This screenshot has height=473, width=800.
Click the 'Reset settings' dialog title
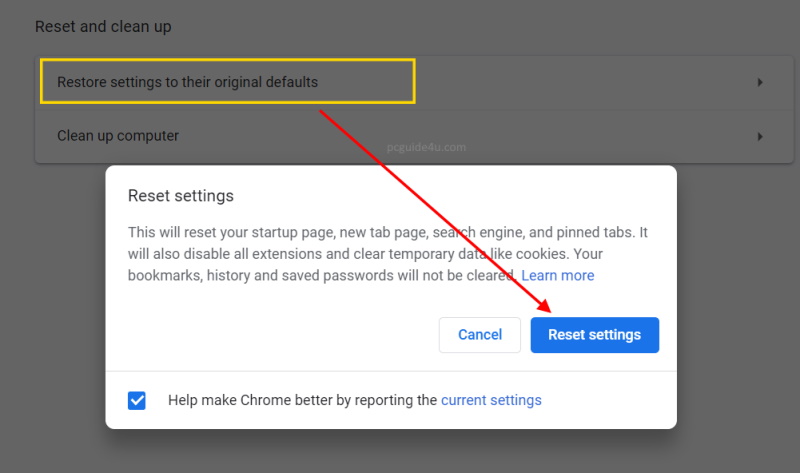(181, 195)
